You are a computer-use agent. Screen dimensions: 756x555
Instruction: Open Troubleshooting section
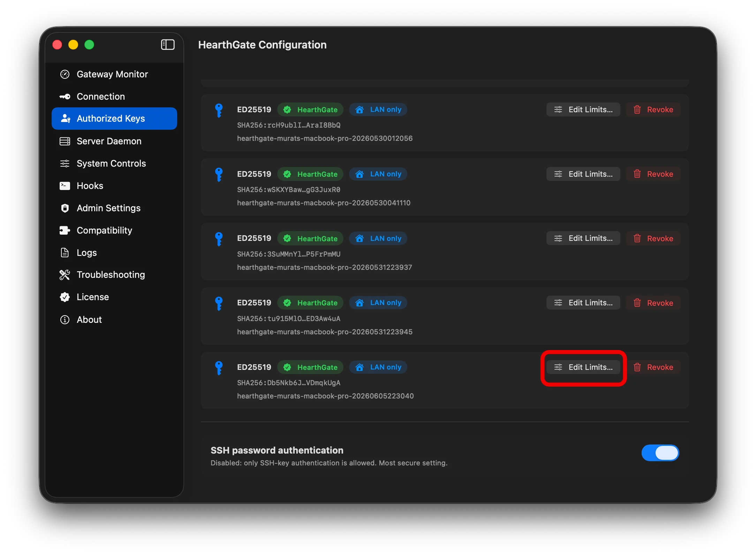pos(114,275)
